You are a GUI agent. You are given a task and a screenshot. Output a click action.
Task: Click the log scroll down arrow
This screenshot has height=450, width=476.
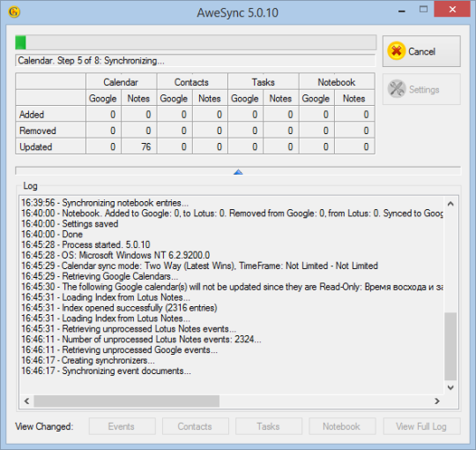coord(450,387)
